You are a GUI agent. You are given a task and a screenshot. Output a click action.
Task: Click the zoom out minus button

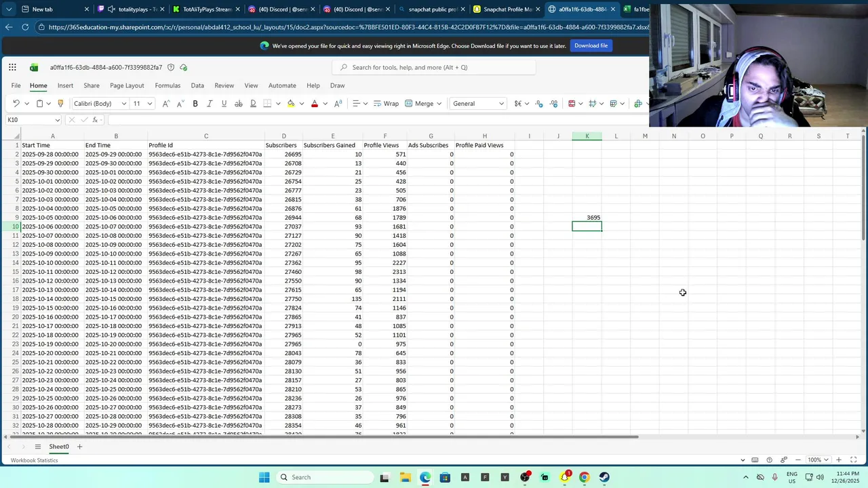tap(798, 460)
